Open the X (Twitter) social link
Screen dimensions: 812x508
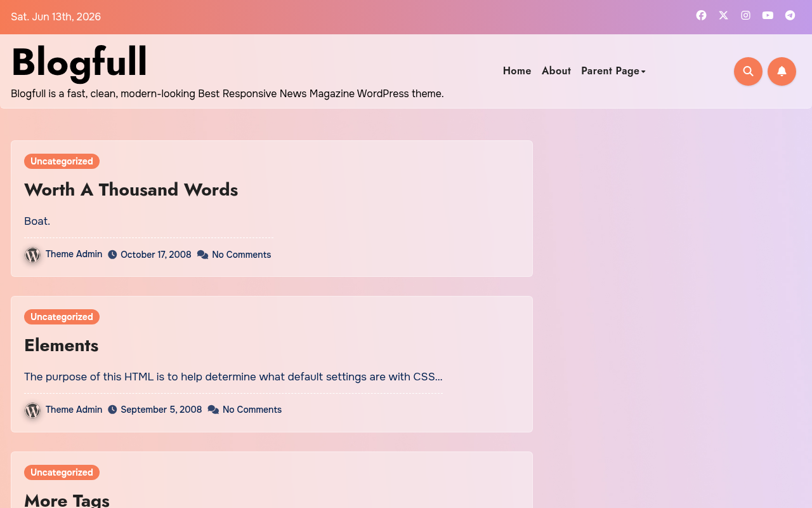point(723,15)
